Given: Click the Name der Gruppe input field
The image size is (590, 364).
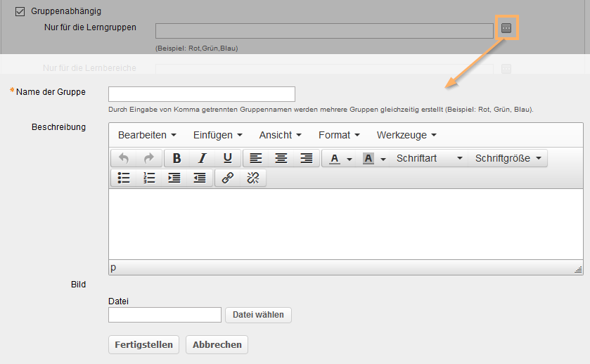Looking at the screenshot, I should point(202,94).
